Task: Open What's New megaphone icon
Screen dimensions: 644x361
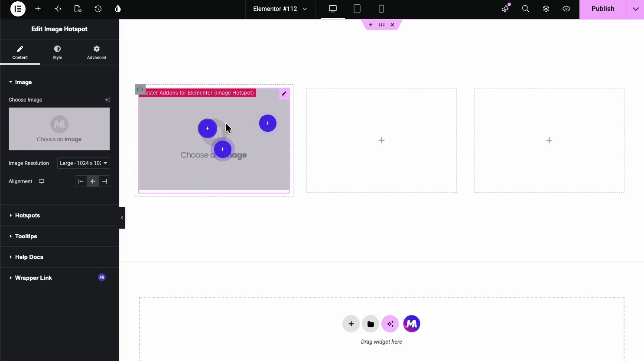Action: coord(505,9)
